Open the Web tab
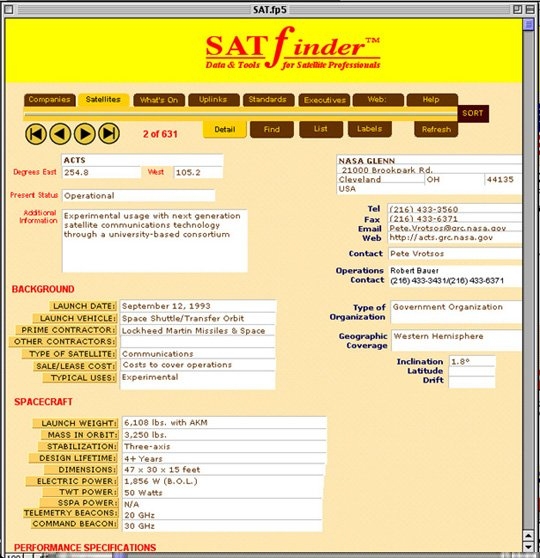This screenshot has width=540, height=558. coord(378,100)
